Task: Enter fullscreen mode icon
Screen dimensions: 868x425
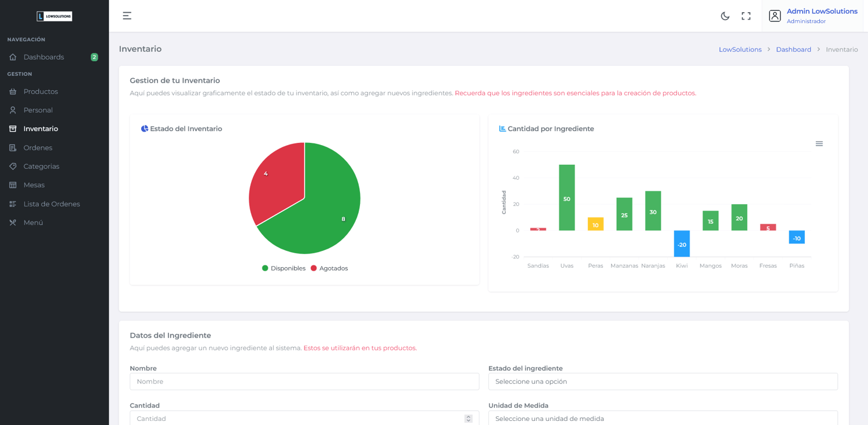Action: coord(746,16)
